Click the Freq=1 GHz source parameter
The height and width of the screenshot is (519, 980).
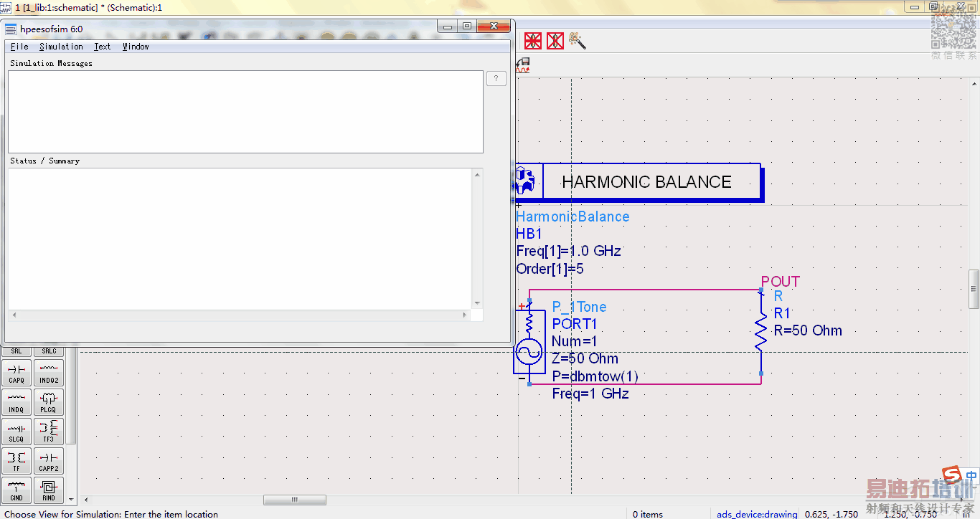click(590, 394)
